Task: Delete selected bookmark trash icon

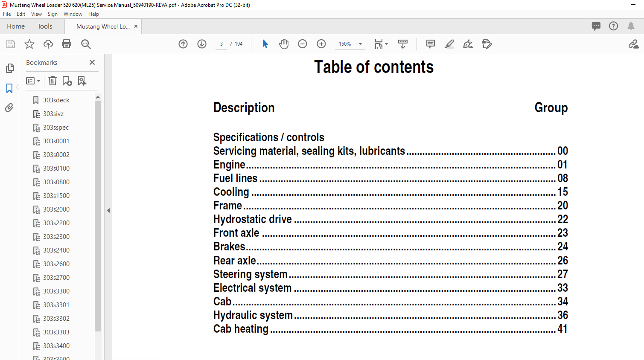Action: click(52, 81)
